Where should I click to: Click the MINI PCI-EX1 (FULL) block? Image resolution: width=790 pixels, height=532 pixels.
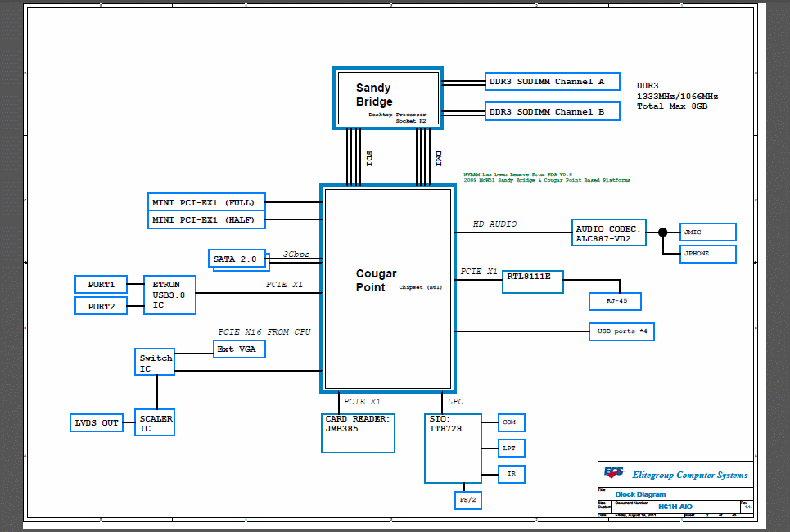(x=204, y=202)
